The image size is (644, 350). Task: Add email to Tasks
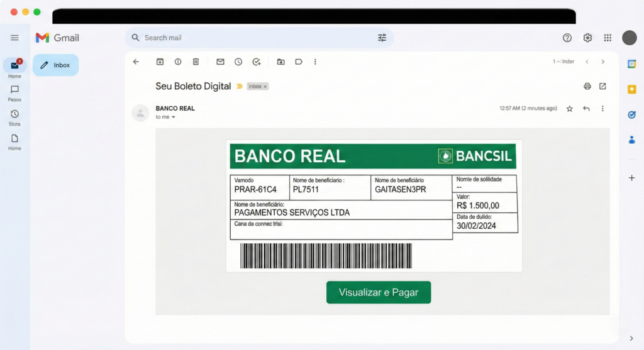(257, 62)
